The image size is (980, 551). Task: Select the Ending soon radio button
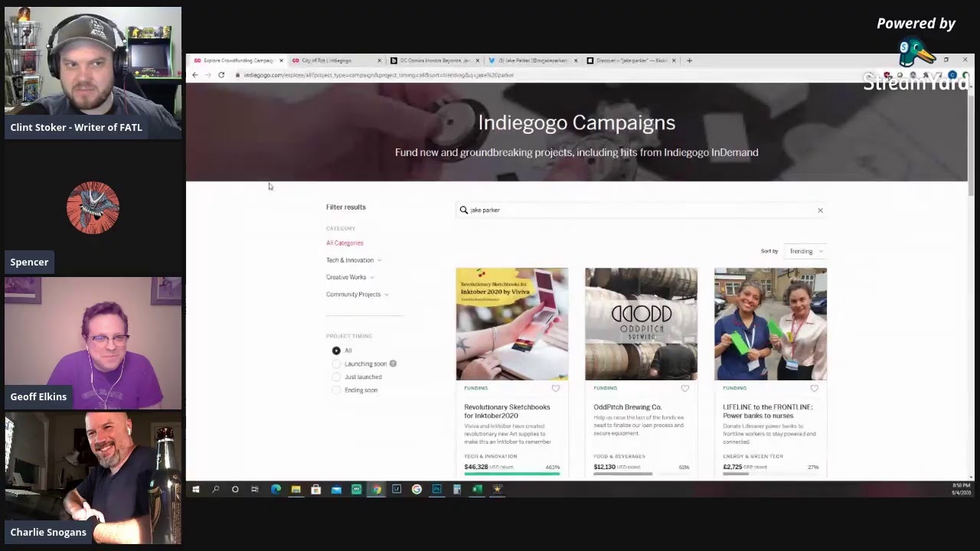pos(336,390)
